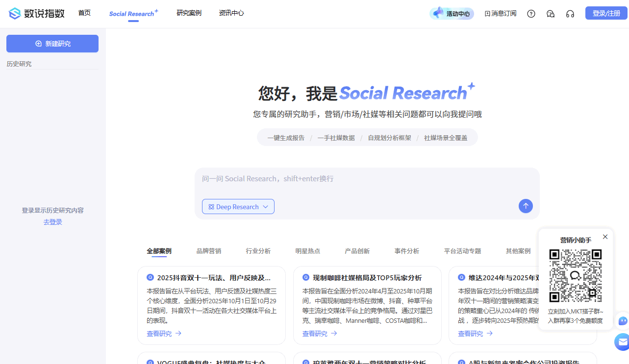Click the floating chat bot icon
629x364 pixels.
[x=622, y=321]
